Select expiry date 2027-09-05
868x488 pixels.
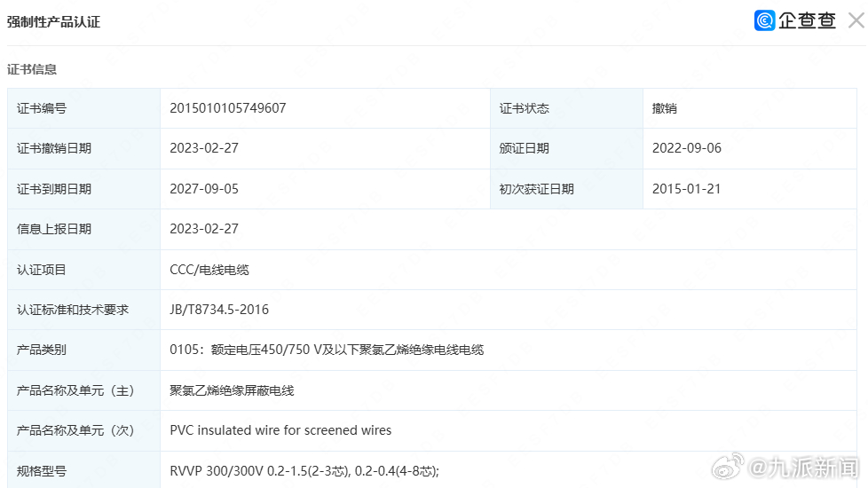point(204,189)
